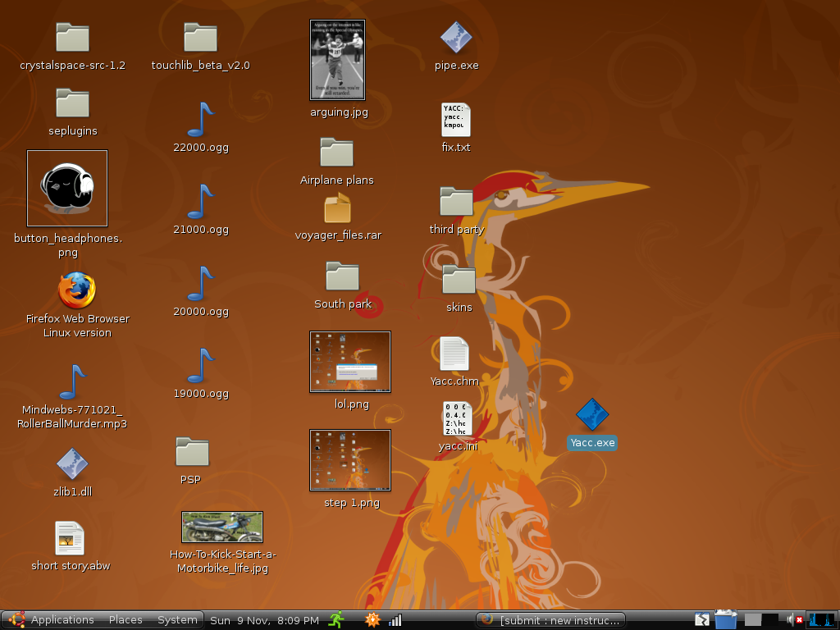The image size is (840, 630).
Task: Select the pipe.exe file icon
Action: 456,38
